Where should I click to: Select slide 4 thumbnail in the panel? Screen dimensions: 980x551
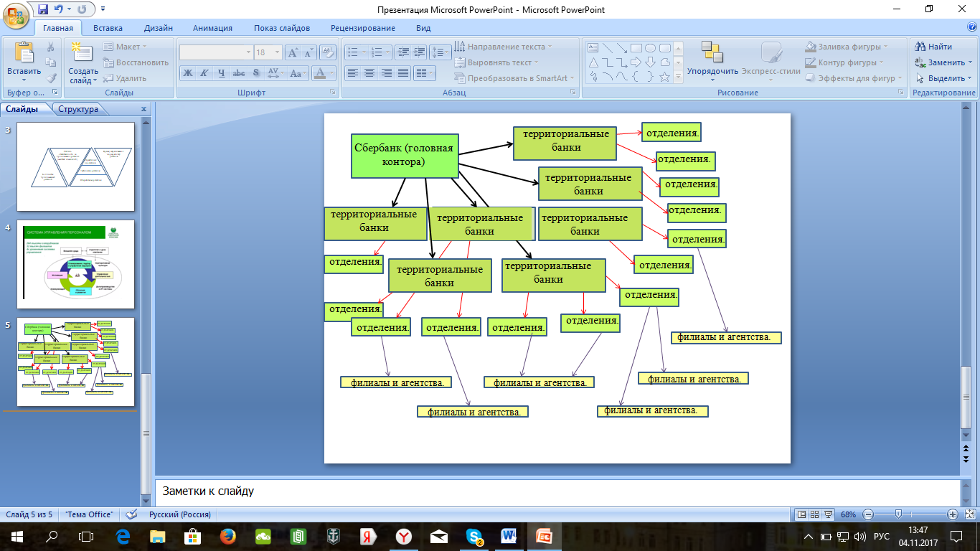[75, 265]
